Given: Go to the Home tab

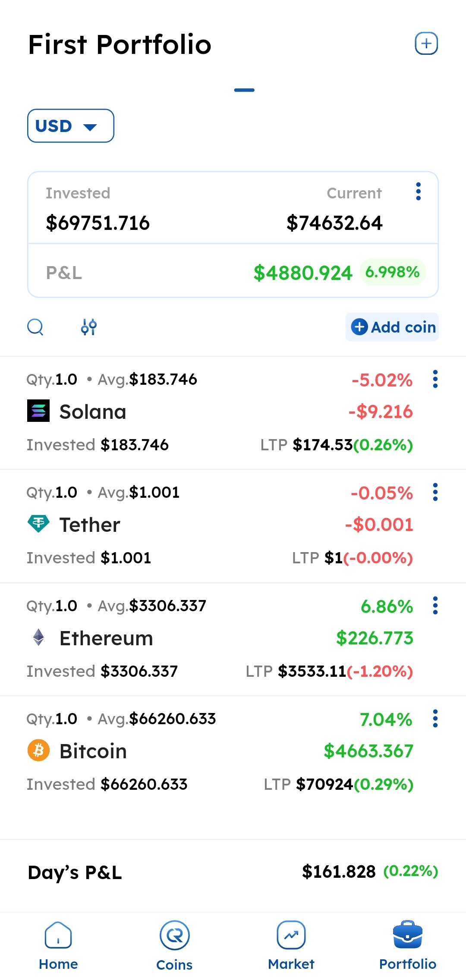Looking at the screenshot, I should click(58, 945).
